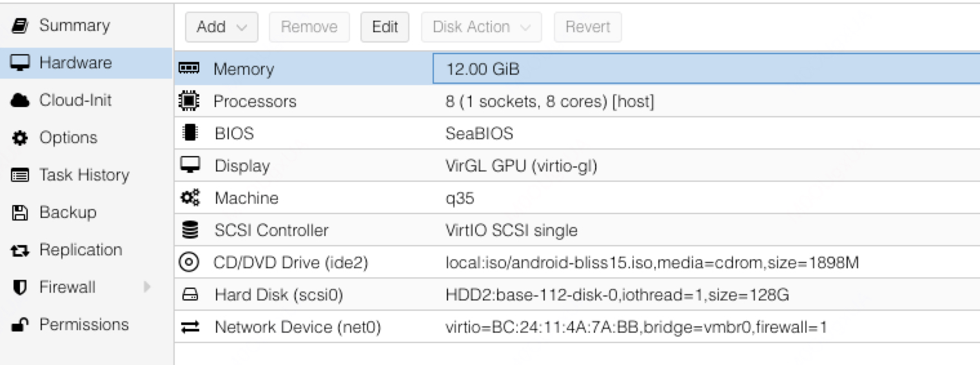Image resolution: width=980 pixels, height=365 pixels.
Task: Click the Machine gears icon
Action: point(189,197)
